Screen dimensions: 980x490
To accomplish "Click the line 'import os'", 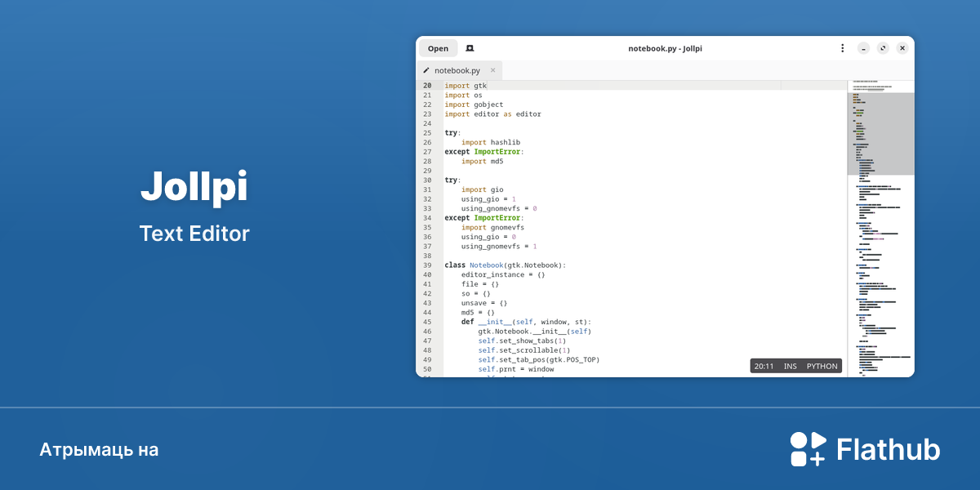I will (x=463, y=96).
